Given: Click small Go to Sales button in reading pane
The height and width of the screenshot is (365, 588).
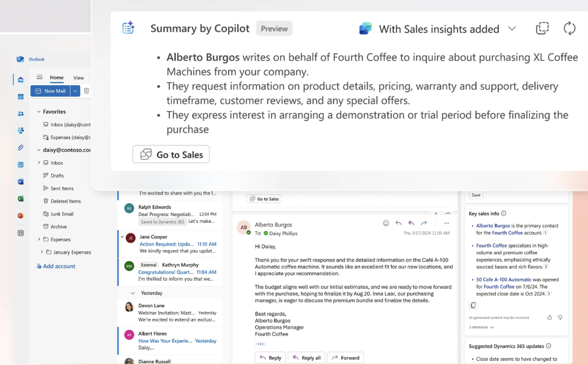Looking at the screenshot, I should click(264, 199).
